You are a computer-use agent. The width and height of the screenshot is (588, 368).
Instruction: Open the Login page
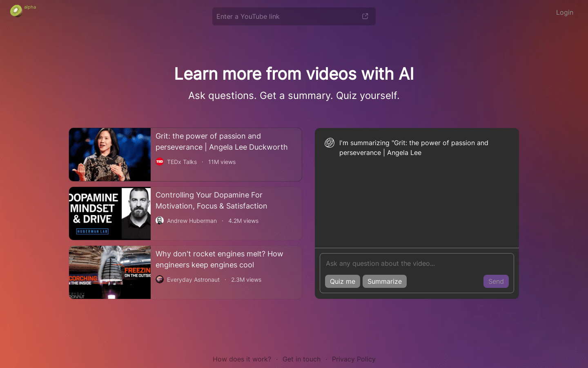tap(564, 12)
